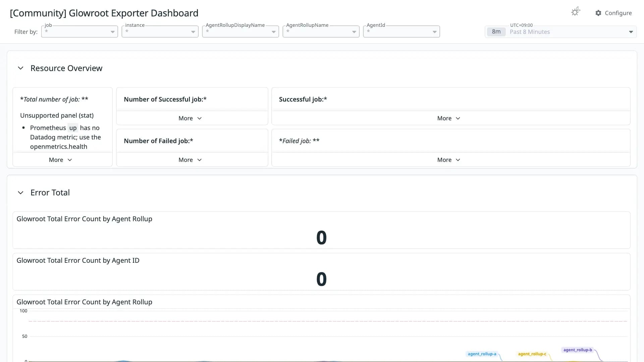Open the Configure gear settings
This screenshot has width=644, height=362.
point(613,13)
